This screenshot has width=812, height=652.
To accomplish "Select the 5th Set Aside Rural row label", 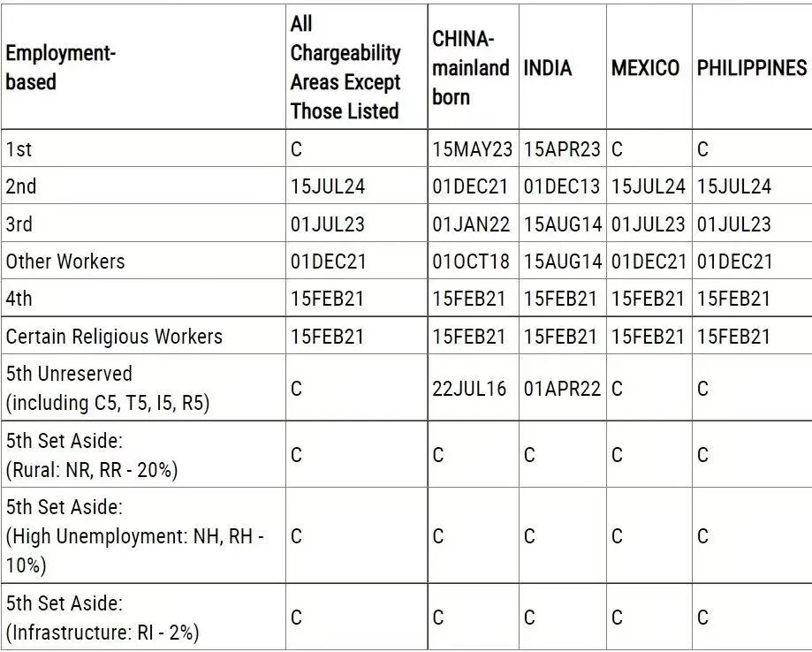I will pos(92,454).
